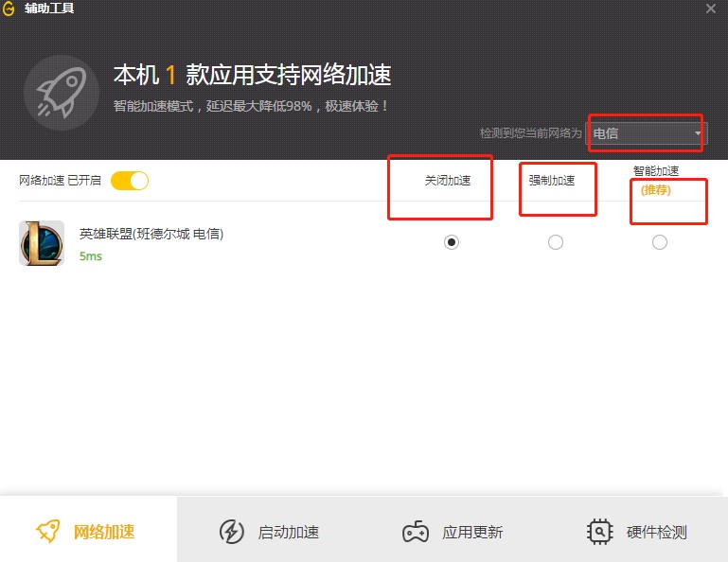Screen dimensions: 728x562
Task: Click the chip icon for 硬件检测
Action: coord(599,532)
